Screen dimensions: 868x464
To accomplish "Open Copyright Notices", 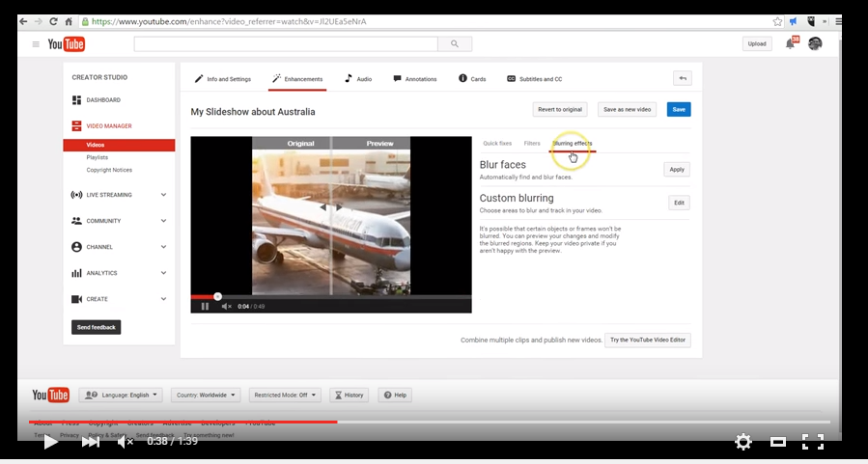I will pyautogui.click(x=109, y=171).
